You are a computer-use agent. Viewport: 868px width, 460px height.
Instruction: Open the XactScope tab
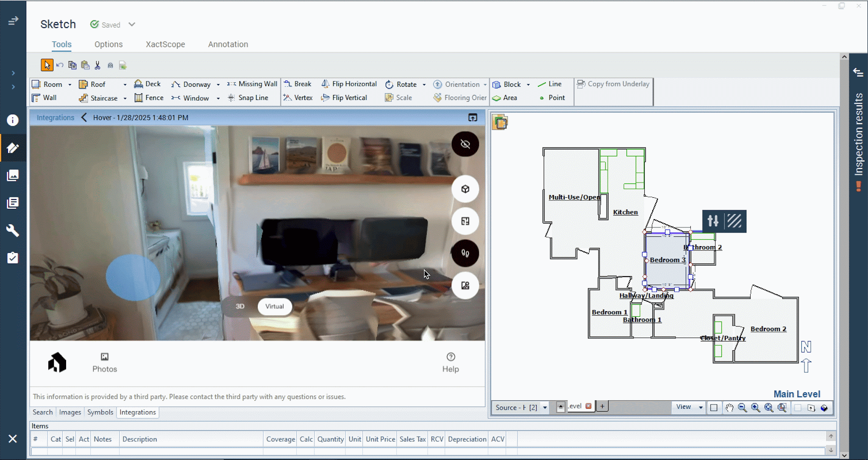[x=165, y=44]
